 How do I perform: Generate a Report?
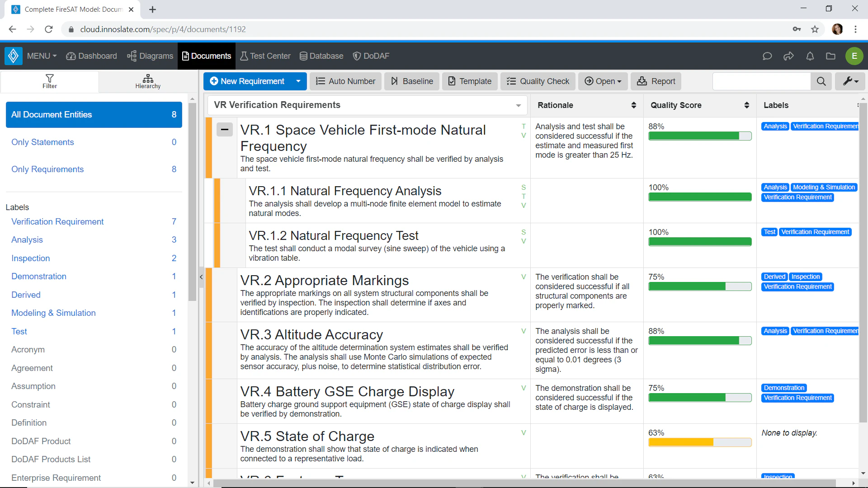point(656,81)
